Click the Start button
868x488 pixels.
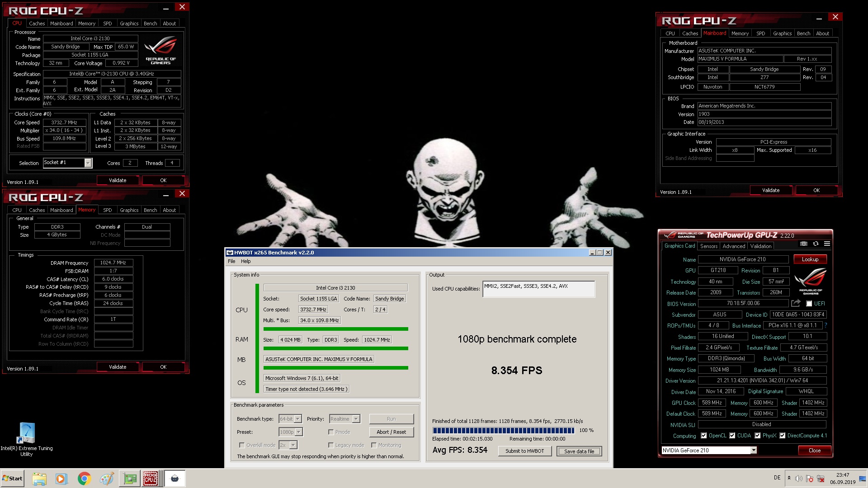[x=12, y=479]
